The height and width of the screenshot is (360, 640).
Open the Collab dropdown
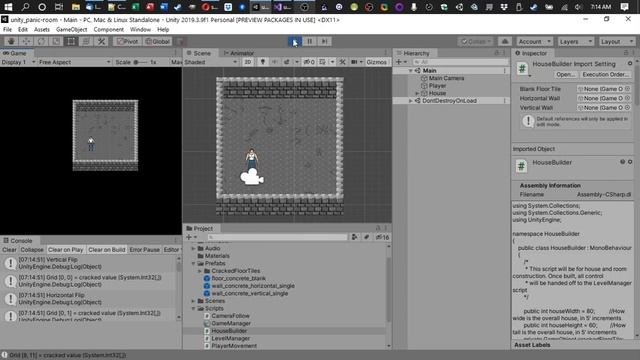pos(476,42)
